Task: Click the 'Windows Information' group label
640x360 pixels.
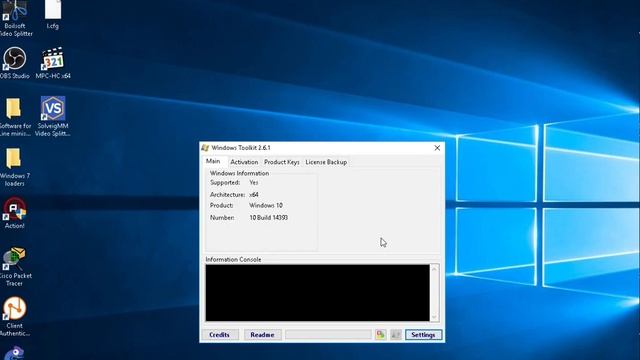Action: coord(239,173)
